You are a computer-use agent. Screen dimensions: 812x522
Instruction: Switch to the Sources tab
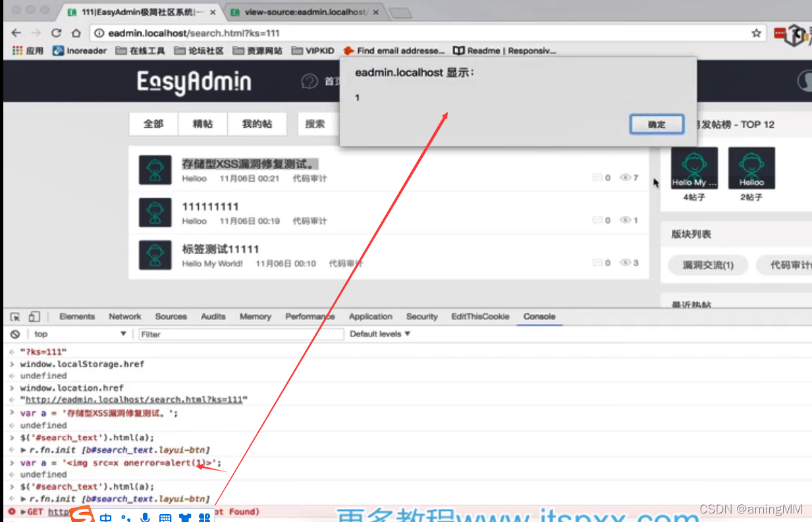coord(171,317)
